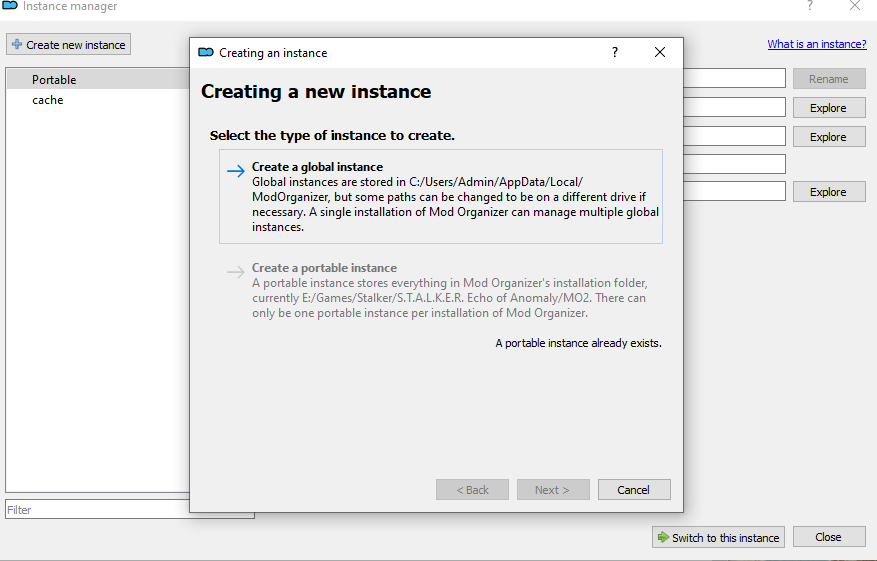
Task: Click the Back button in the wizard
Action: (473, 490)
